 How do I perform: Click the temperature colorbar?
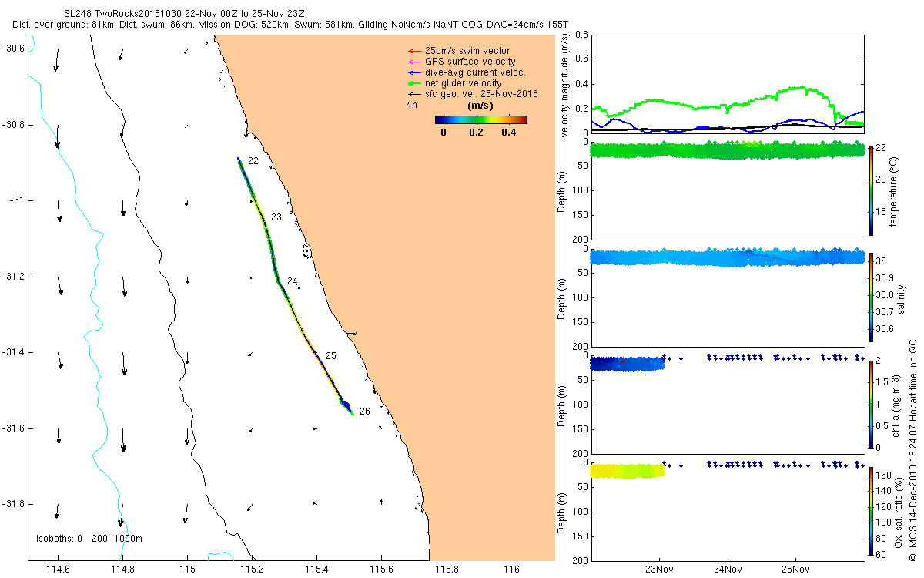click(871, 190)
